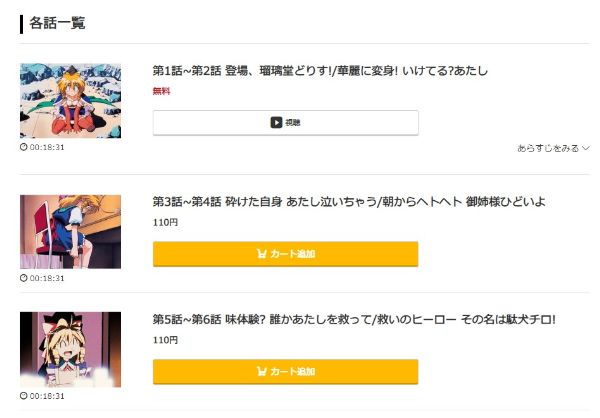600x418 pixels.
Task: Select title 第5話~第6話 味体験?
Action: pos(353,320)
